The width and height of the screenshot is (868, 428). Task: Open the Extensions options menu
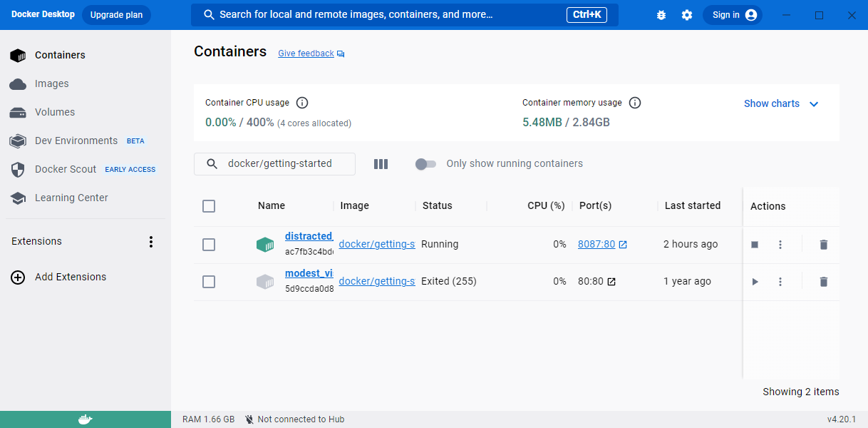pyautogui.click(x=151, y=242)
